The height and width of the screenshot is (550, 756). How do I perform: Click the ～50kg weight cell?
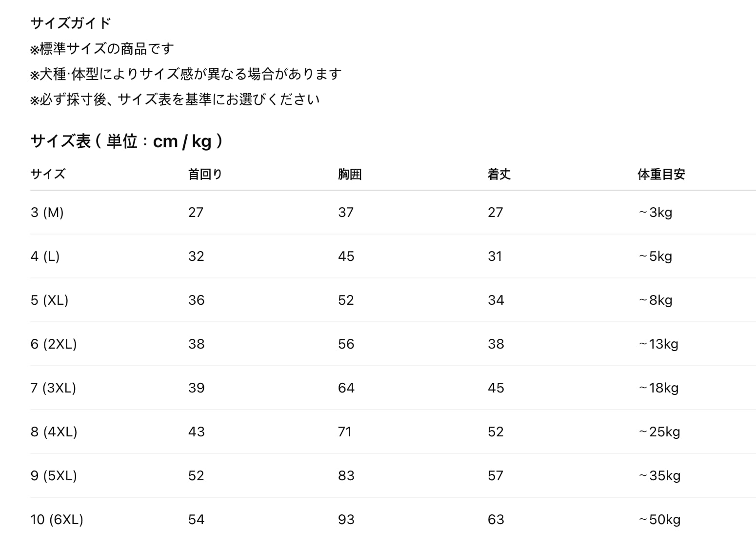click(659, 519)
